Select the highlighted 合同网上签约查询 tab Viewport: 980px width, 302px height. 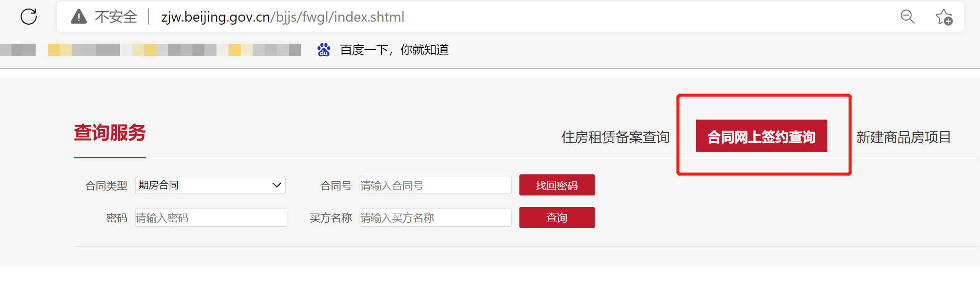coord(761,136)
